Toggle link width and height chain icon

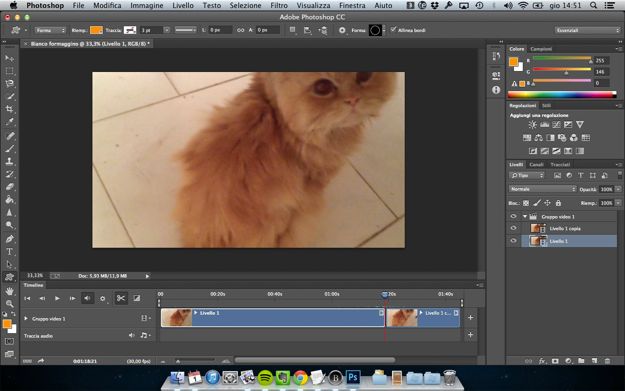240,30
